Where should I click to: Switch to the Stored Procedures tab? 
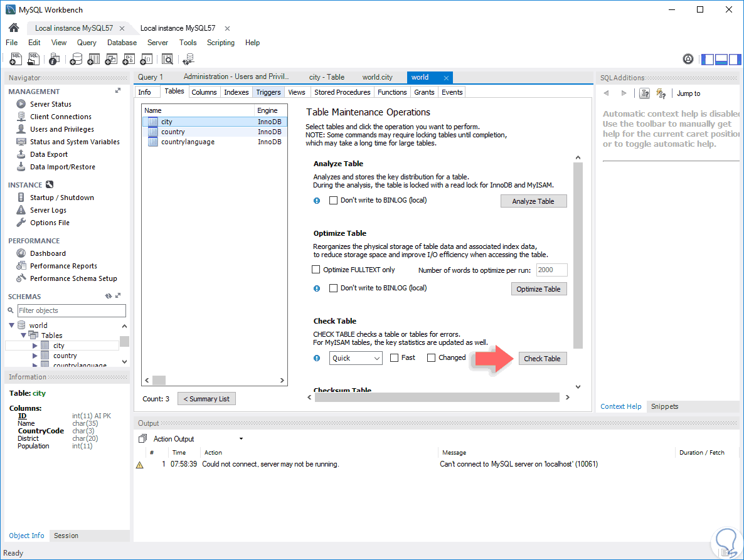pyautogui.click(x=342, y=92)
